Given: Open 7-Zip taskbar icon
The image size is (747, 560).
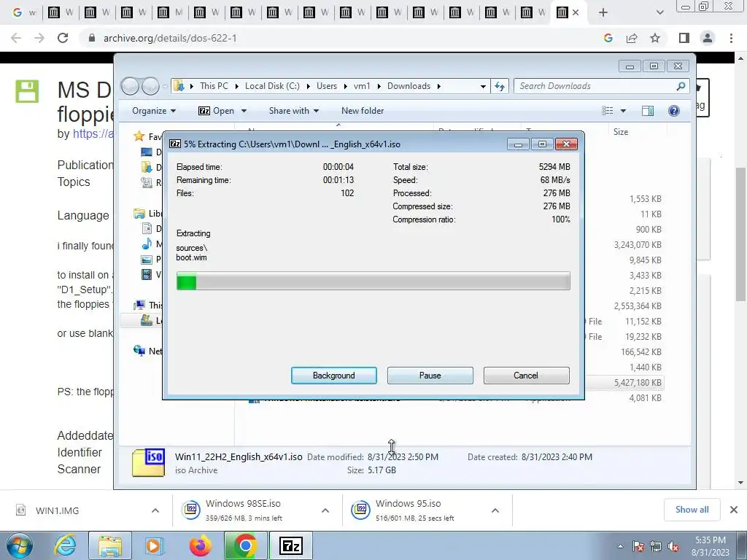Looking at the screenshot, I should [290, 545].
